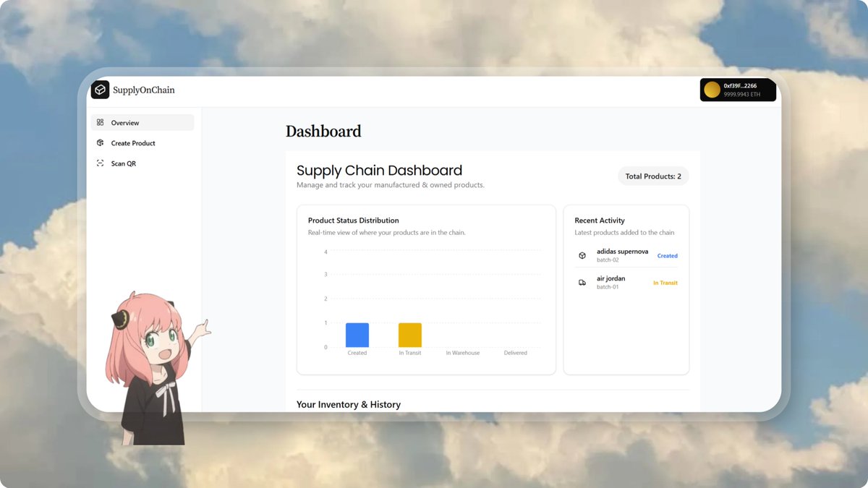
Task: Click the In Transit status label
Action: coord(665,283)
